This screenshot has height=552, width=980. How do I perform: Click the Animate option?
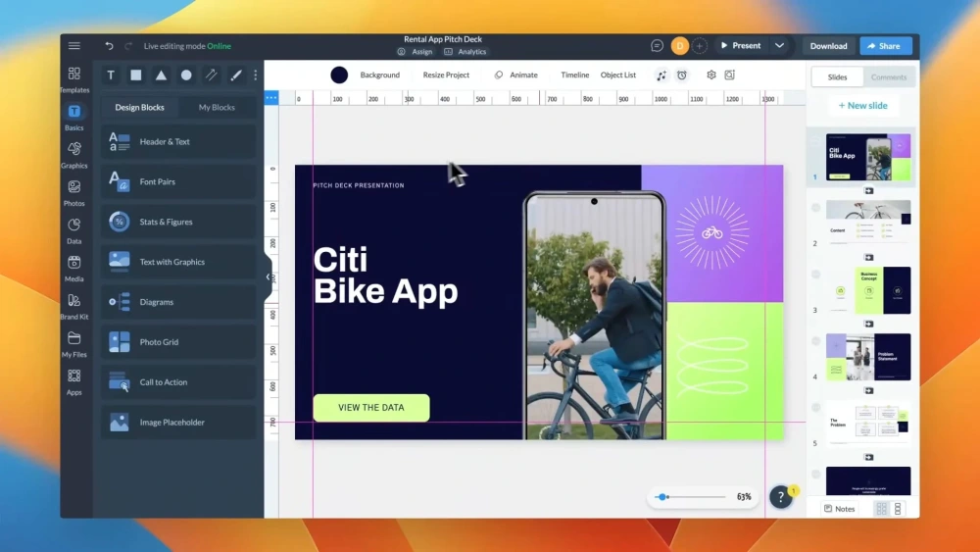[516, 75]
